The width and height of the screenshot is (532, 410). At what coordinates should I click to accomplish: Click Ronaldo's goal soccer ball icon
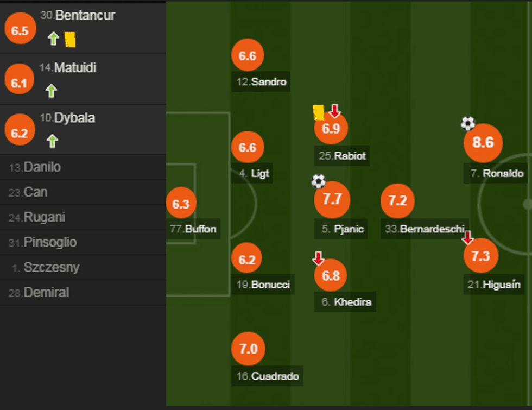(x=467, y=124)
